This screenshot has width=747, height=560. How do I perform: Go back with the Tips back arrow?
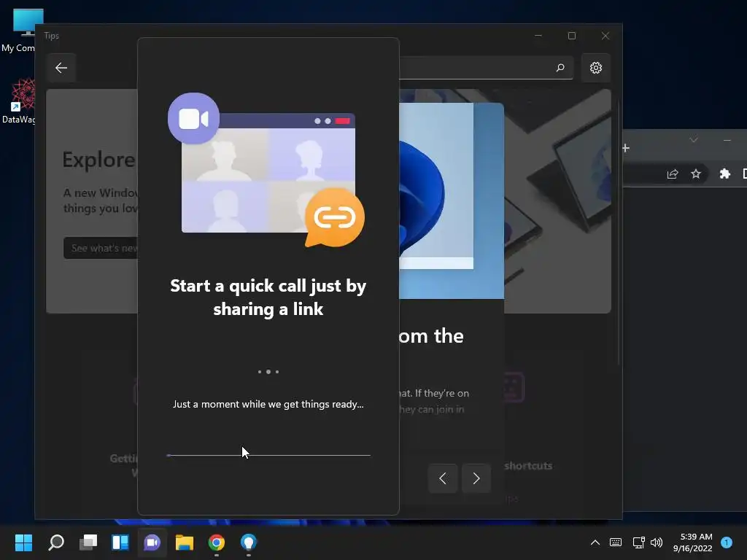[61, 68]
